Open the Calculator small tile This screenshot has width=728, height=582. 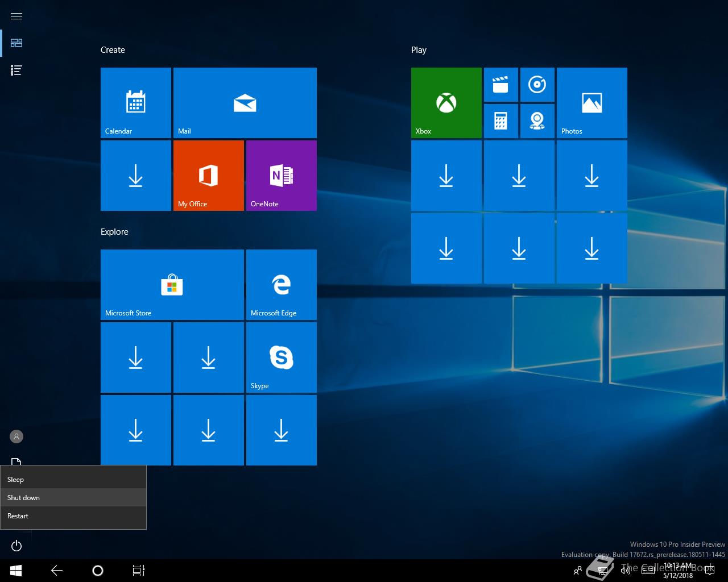(501, 121)
